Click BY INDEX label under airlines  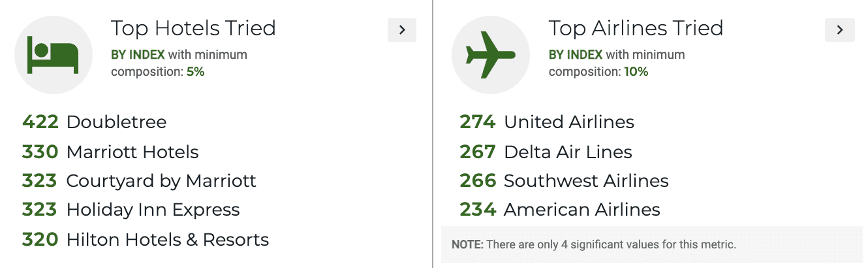click(576, 55)
